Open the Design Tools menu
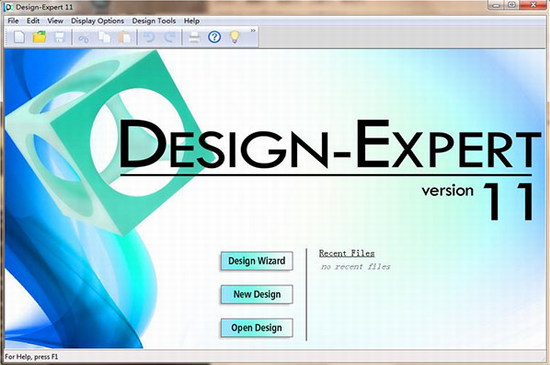This screenshot has height=365, width=550. click(154, 21)
